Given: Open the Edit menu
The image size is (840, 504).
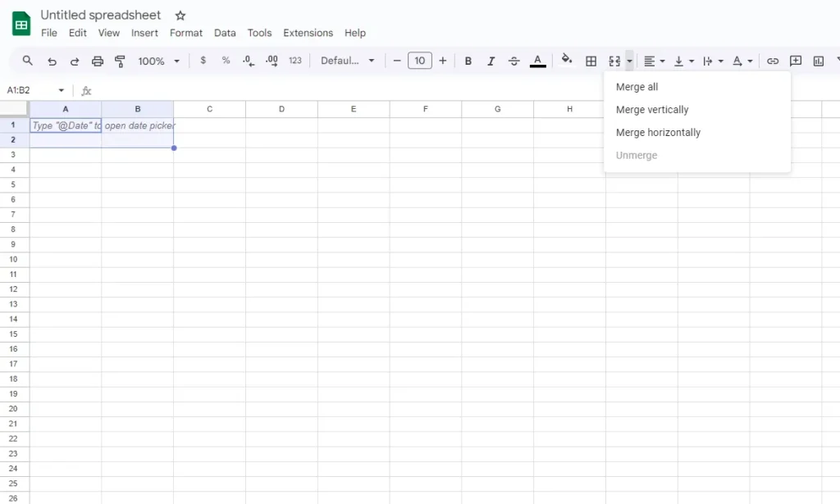Looking at the screenshot, I should click(78, 33).
